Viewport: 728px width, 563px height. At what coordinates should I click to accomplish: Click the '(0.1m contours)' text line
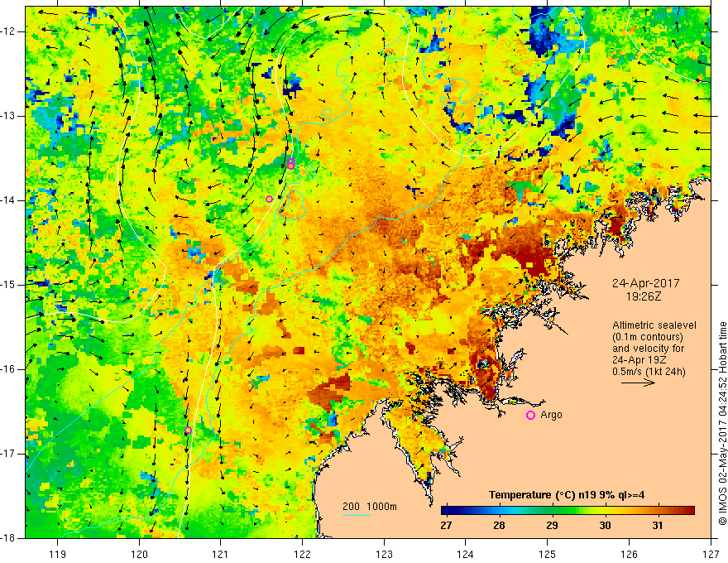click(648, 337)
